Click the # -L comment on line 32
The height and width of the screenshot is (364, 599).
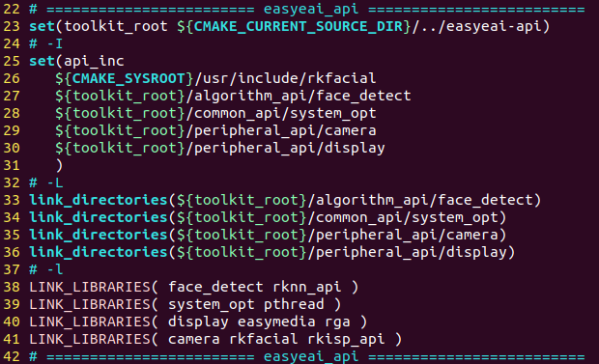point(46,182)
